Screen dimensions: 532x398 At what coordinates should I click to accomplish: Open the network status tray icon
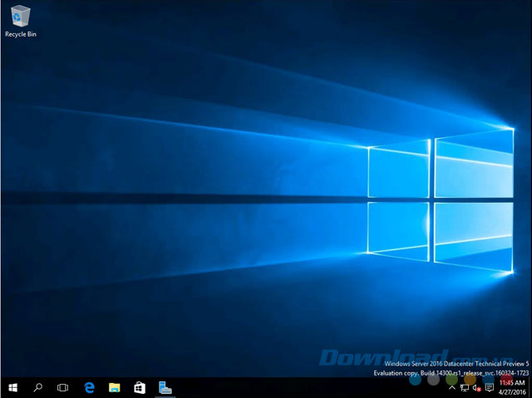[x=464, y=387]
